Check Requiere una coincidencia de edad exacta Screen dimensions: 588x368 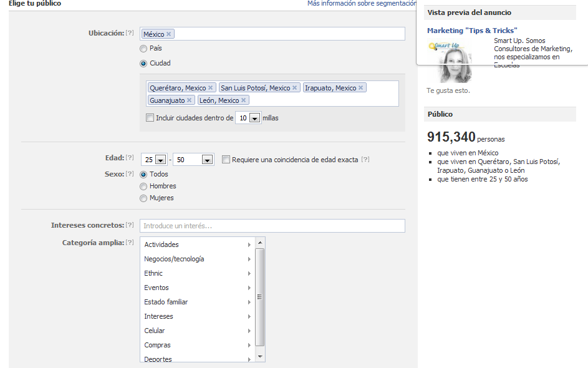point(226,160)
